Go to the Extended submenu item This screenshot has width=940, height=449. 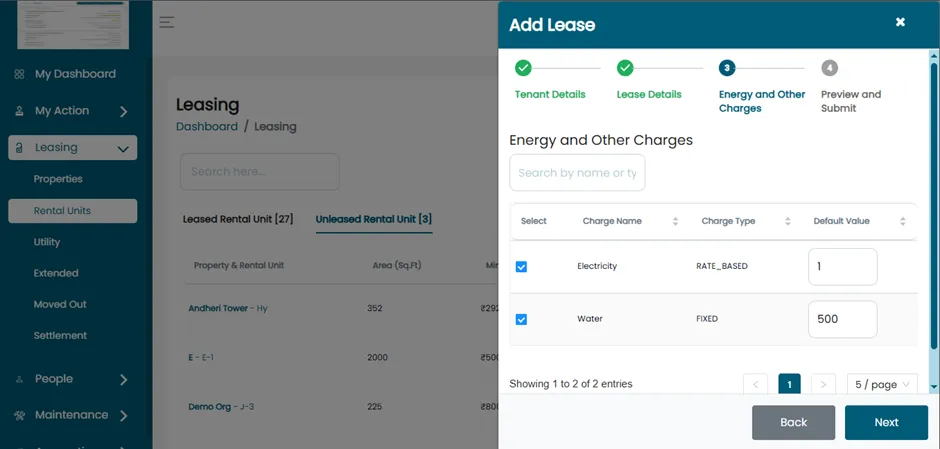pos(56,273)
